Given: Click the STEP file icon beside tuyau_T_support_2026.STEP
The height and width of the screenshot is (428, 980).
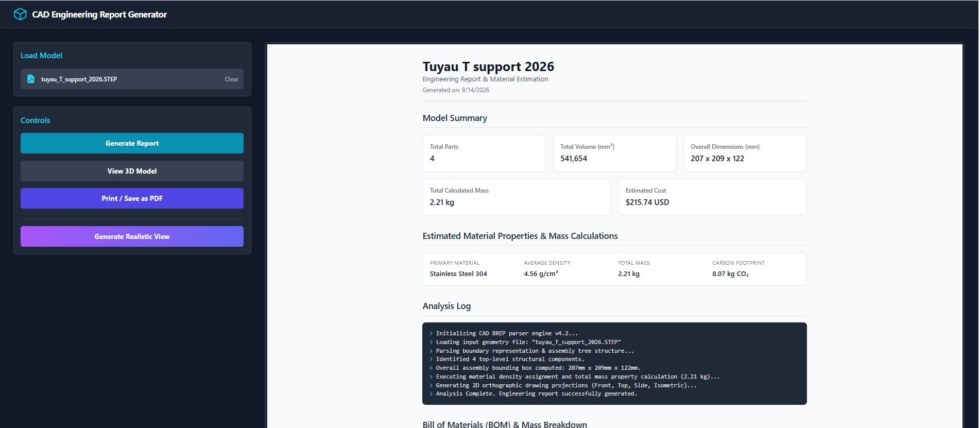Looking at the screenshot, I should [31, 79].
